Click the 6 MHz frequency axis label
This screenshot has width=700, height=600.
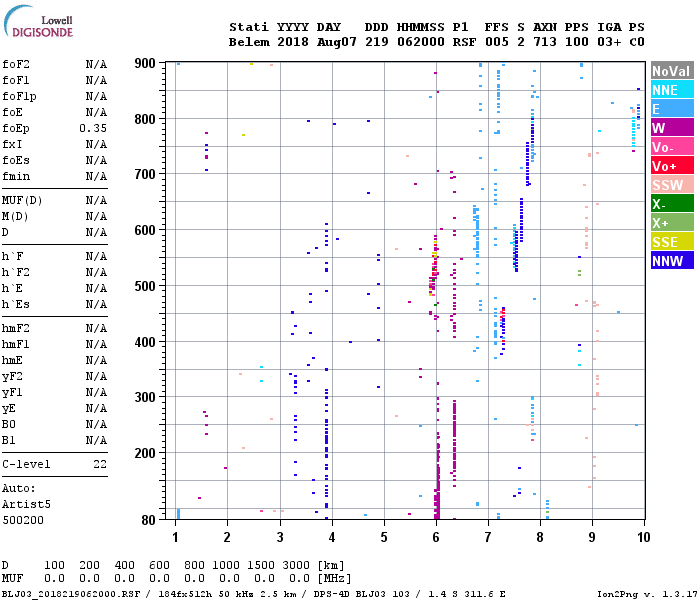coord(436,537)
